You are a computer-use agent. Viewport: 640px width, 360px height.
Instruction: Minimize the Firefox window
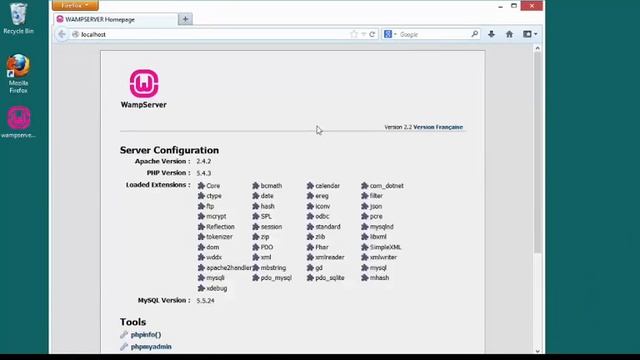(x=500, y=6)
